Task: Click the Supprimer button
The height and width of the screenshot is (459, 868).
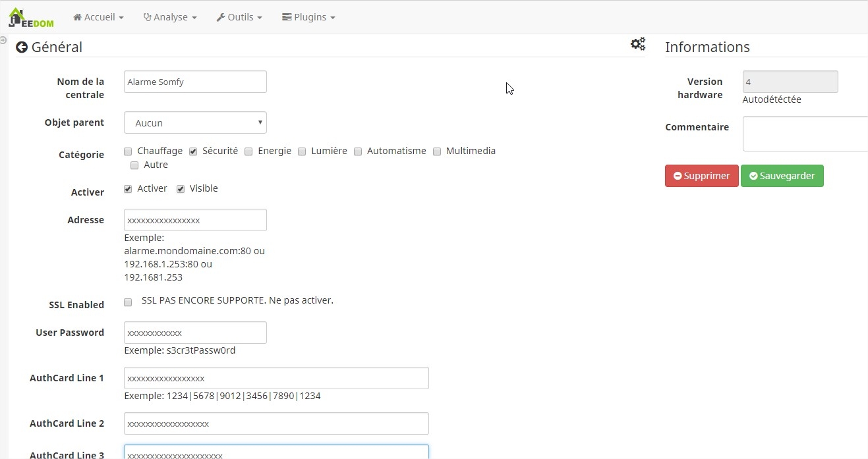Action: click(x=701, y=176)
